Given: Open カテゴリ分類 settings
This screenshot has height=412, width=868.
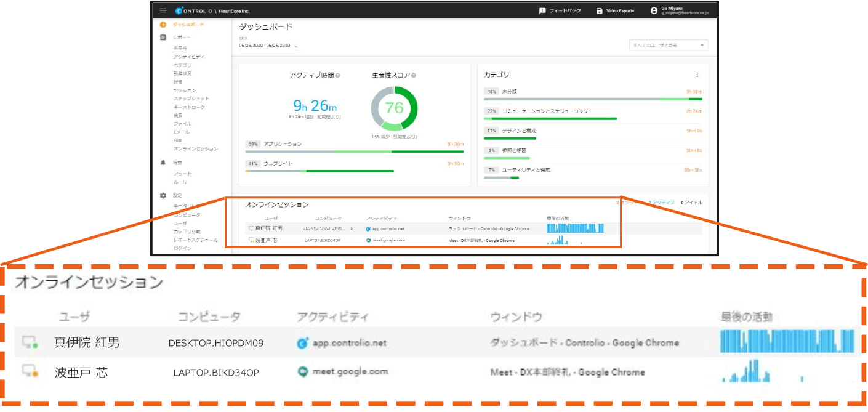Looking at the screenshot, I should pos(187,232).
